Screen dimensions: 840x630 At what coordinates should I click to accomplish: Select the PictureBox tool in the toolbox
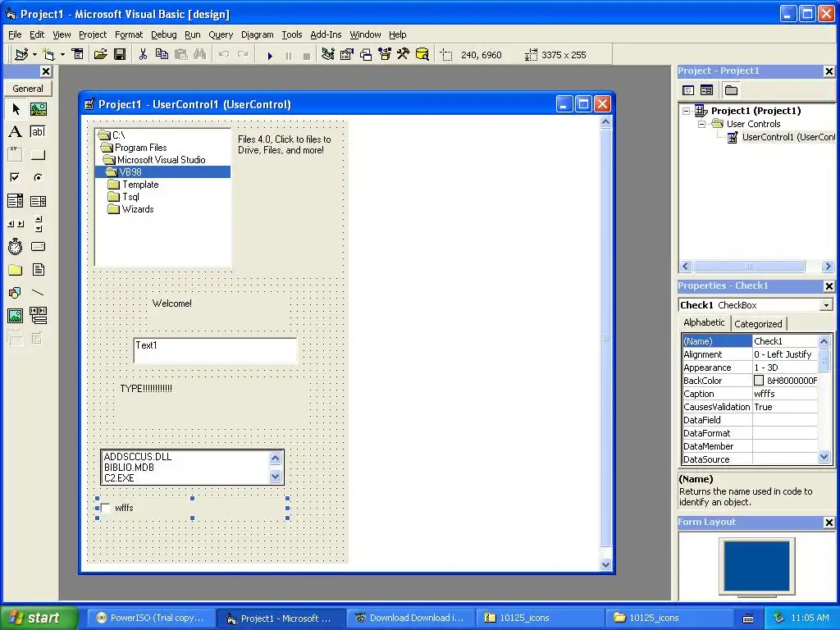click(x=38, y=109)
